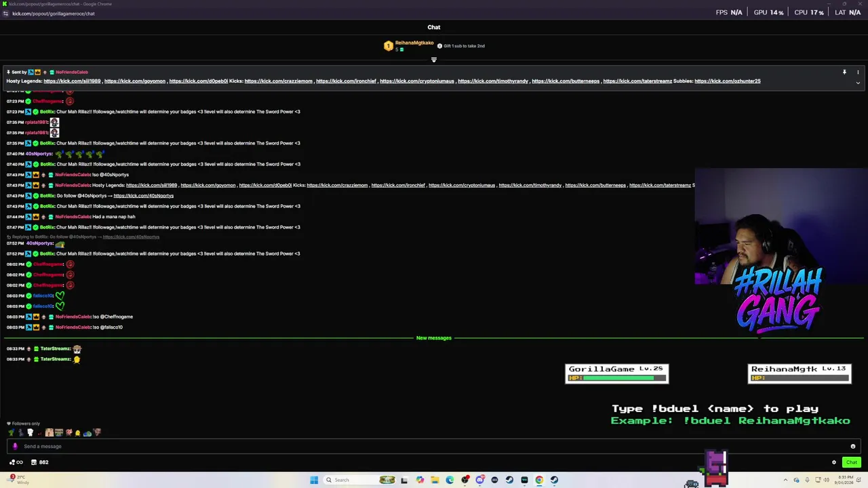Screen dimensions: 868x488
Task: Open File Explorer from taskbar
Action: 435,480
